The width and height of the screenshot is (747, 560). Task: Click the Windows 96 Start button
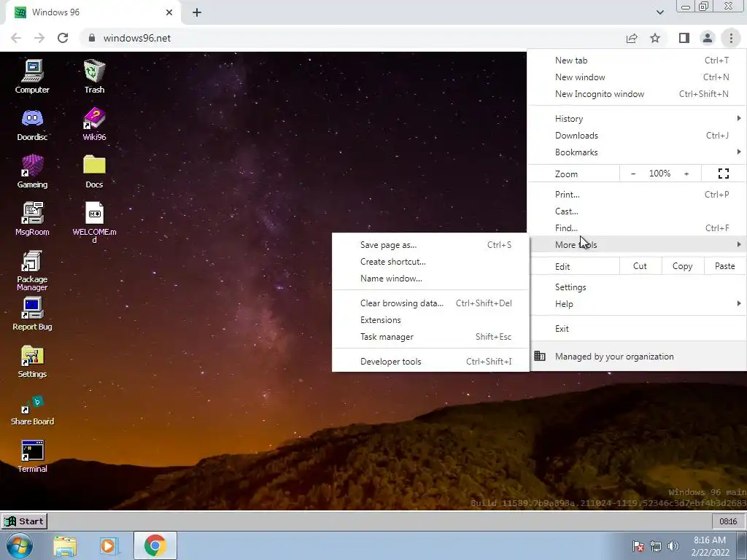(24, 521)
